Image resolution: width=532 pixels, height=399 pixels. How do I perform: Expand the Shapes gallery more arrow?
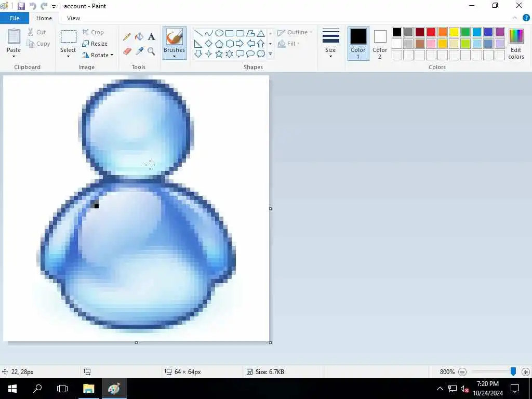click(x=270, y=54)
